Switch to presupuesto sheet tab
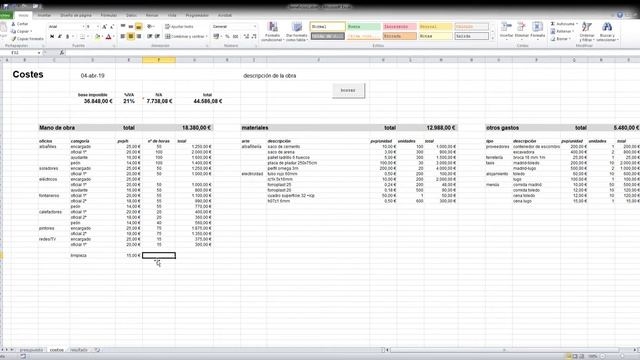This screenshot has width=640, height=360. point(31,350)
